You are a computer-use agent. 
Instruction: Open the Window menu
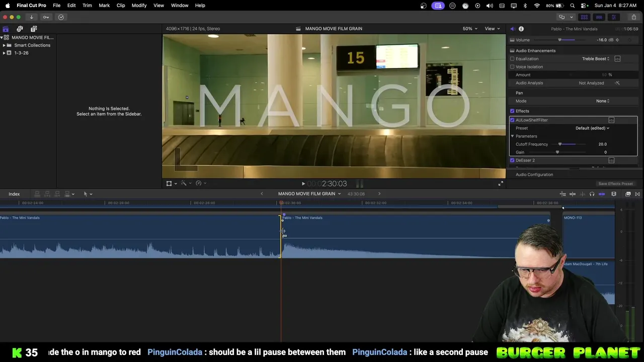180,6
